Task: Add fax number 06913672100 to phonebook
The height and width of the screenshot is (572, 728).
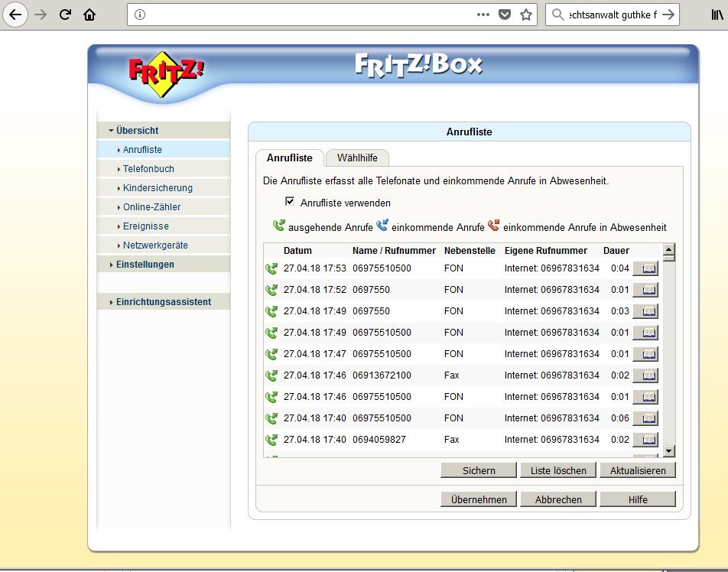Action: coord(645,375)
